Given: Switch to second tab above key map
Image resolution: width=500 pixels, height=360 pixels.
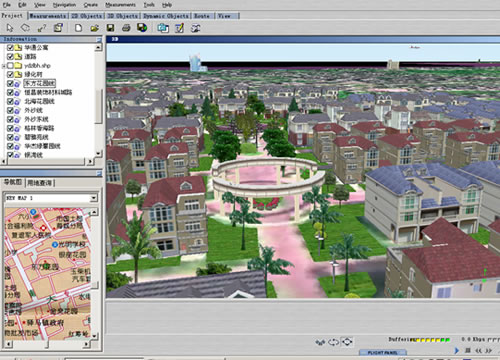Looking at the screenshot, I should coord(40,183).
